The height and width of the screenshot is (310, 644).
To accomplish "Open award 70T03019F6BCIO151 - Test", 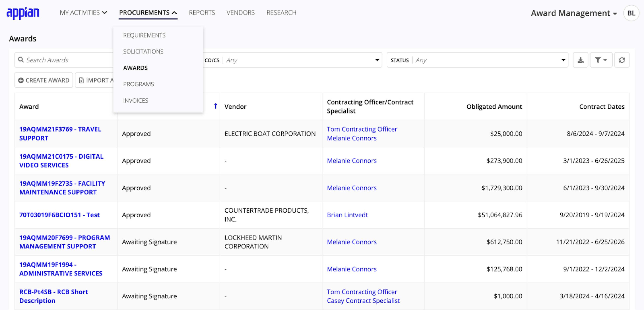I will (x=60, y=215).
